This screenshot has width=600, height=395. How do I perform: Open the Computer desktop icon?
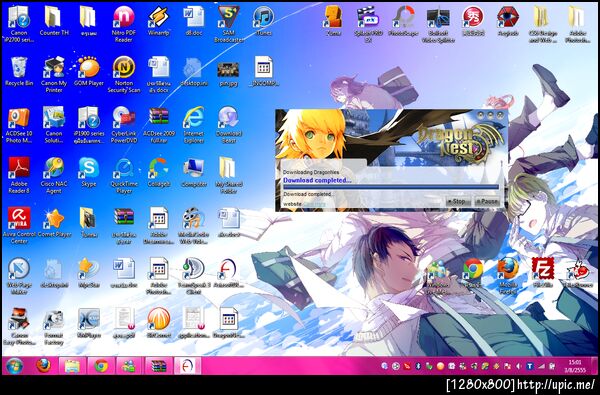tap(194, 172)
